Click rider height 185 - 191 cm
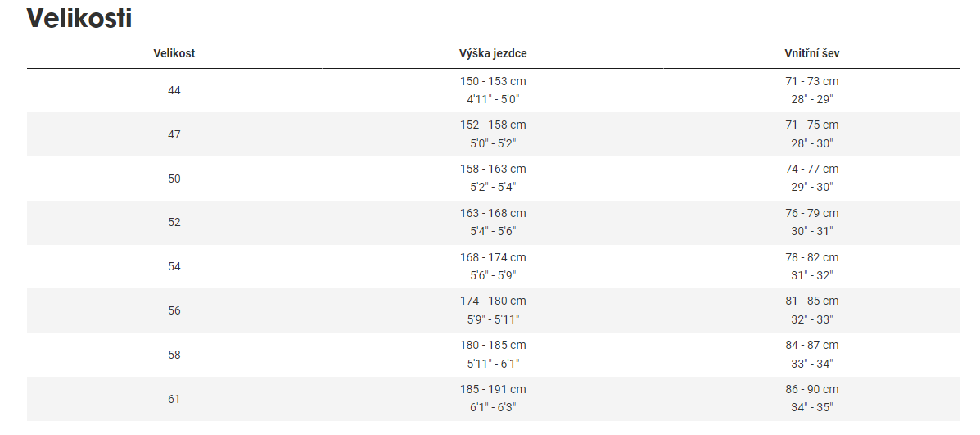This screenshot has height=435, width=980. 493,390
